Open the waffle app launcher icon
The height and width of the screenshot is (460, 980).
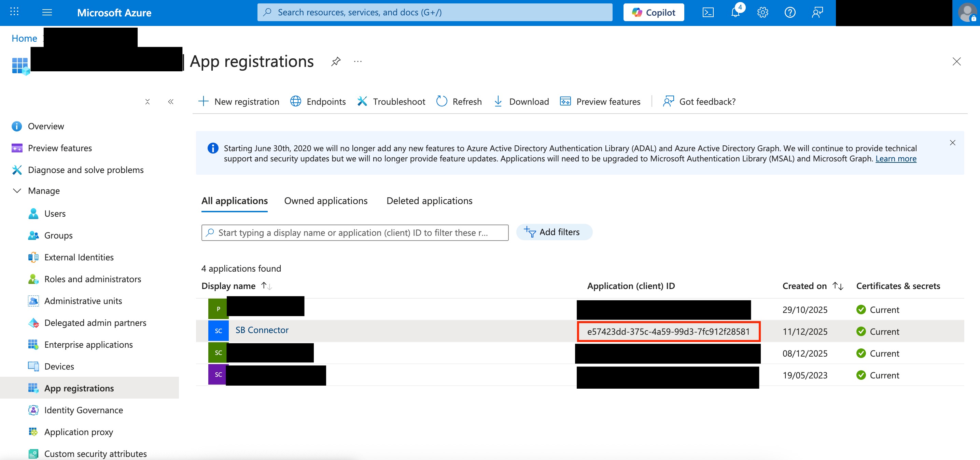coord(14,12)
